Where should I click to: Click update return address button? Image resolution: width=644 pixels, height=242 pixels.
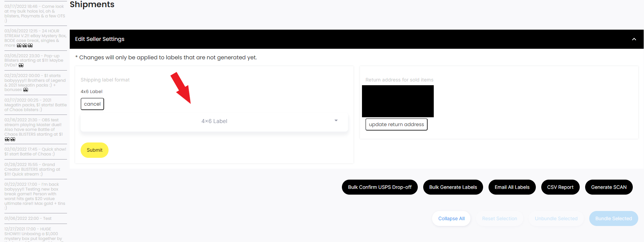pos(396,124)
